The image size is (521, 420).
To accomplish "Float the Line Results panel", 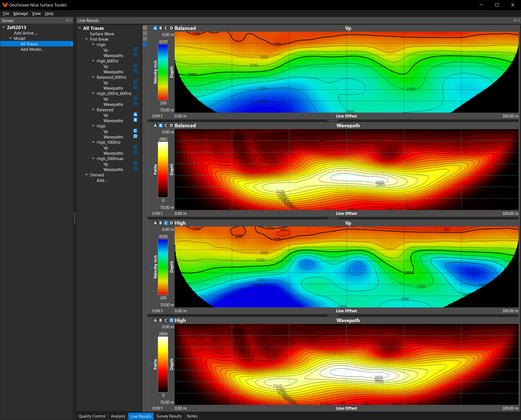I will (x=515, y=20).
